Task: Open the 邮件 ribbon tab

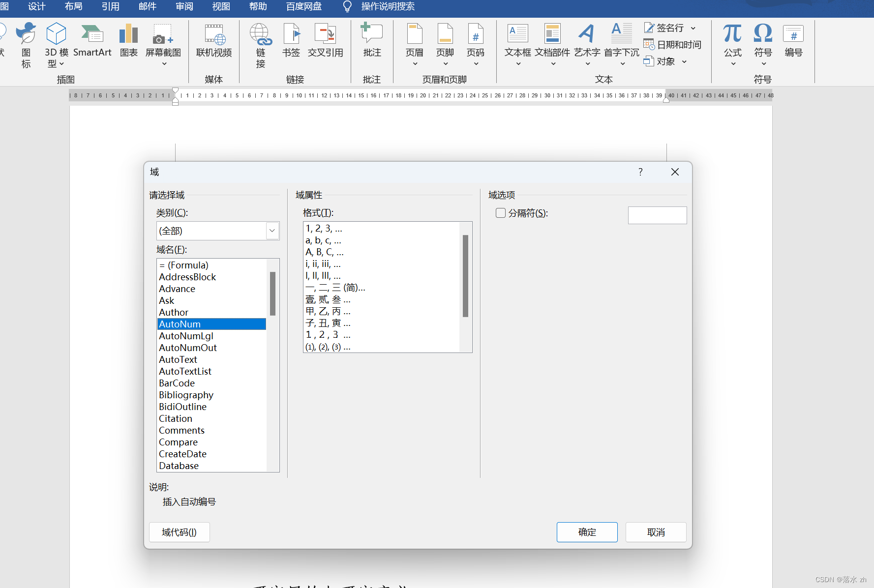Action: pos(148,6)
